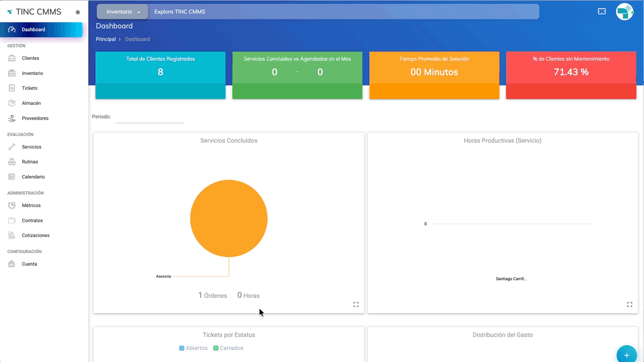Open Cotizaciones in the sidebar menu
Viewport: 644px width, 362px height.
point(35,236)
